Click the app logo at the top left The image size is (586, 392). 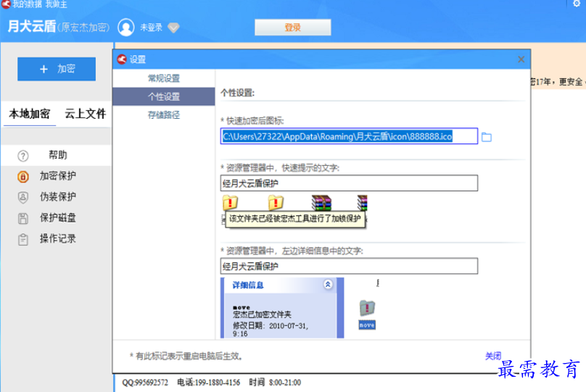pos(5,4)
